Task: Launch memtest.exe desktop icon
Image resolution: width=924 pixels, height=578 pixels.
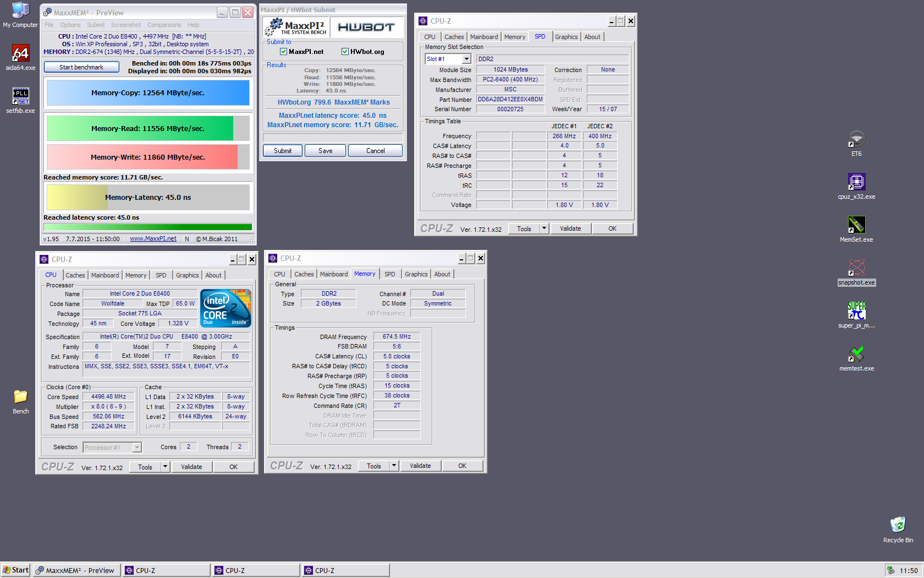Action: (x=856, y=358)
